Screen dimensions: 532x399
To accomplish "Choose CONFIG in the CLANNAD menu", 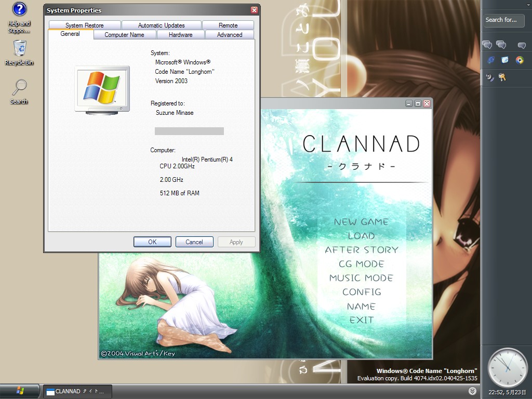I will coord(361,292).
